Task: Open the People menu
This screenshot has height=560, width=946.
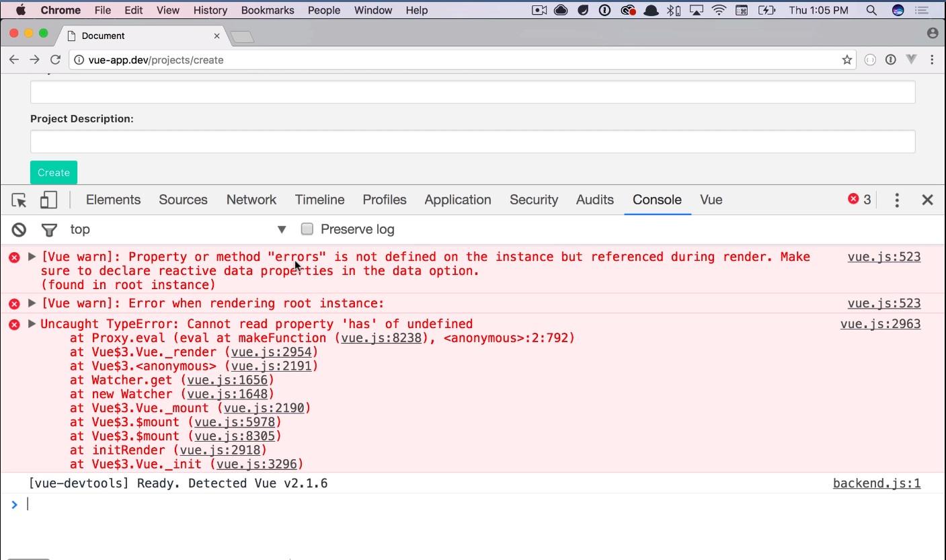Action: point(324,10)
